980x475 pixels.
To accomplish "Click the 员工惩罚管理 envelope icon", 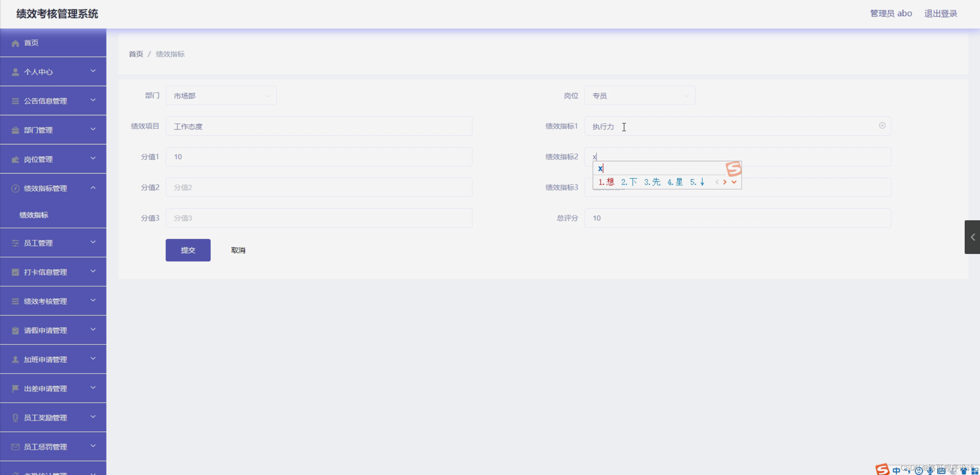I will [x=15, y=447].
